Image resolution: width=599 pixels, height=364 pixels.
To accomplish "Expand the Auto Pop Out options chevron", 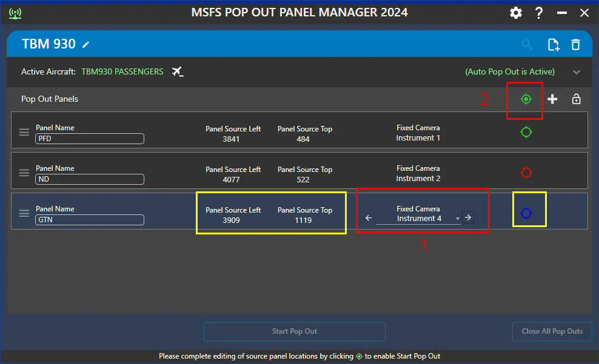I will (x=577, y=72).
